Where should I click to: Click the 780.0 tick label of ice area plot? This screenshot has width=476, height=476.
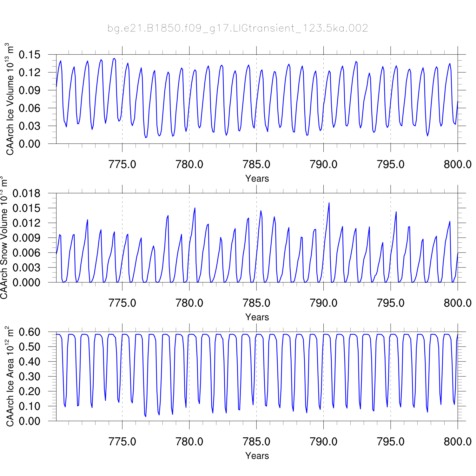point(189,441)
